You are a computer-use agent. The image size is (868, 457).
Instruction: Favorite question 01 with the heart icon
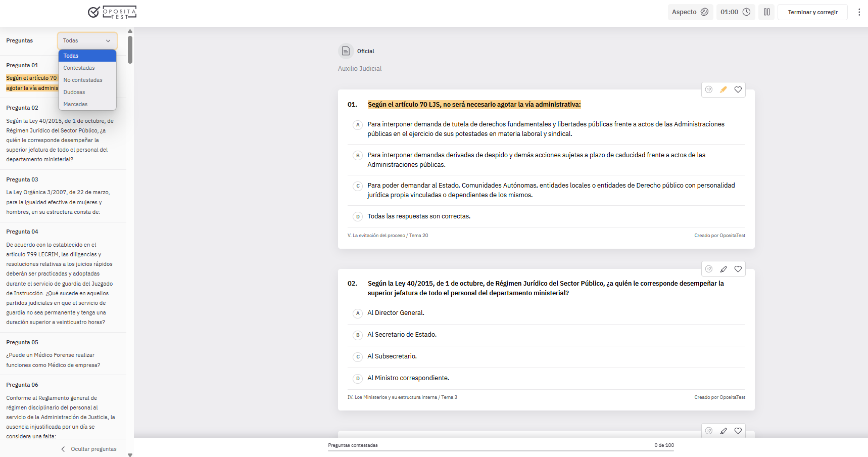[x=738, y=89]
